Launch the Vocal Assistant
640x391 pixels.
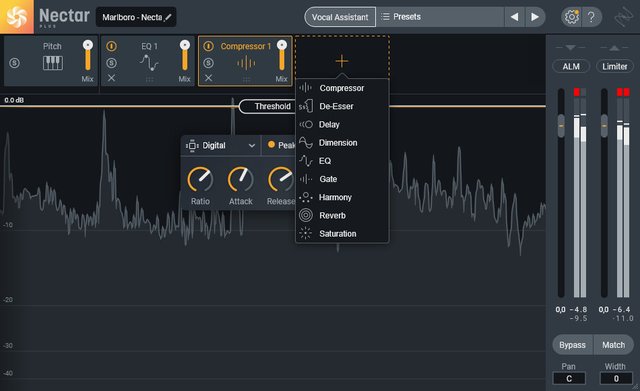340,17
